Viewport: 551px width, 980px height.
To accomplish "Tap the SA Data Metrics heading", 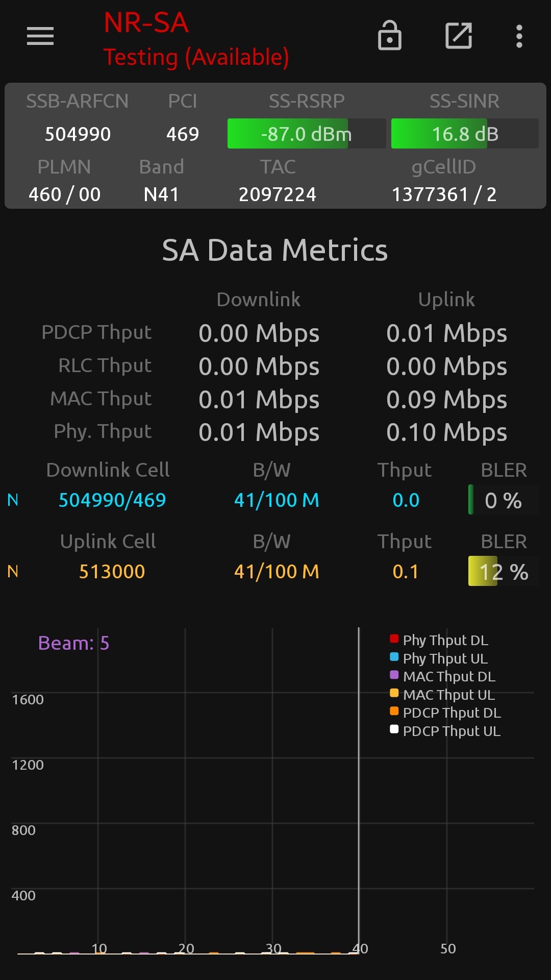I will click(x=275, y=250).
